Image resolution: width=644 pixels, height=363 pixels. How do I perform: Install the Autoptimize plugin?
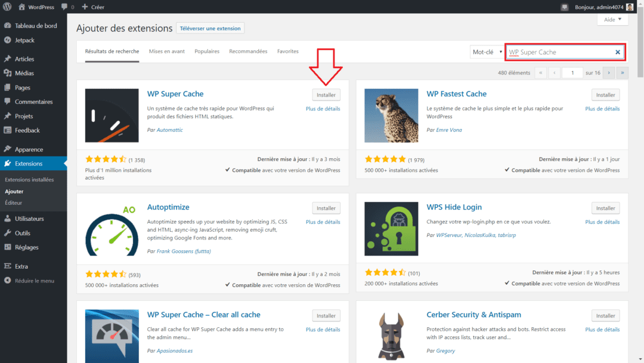tap(326, 208)
